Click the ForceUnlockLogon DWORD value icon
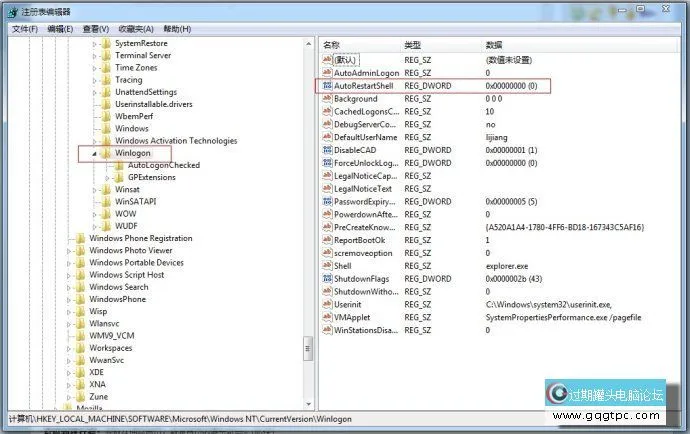Screen dimensions: 690x434 point(327,163)
